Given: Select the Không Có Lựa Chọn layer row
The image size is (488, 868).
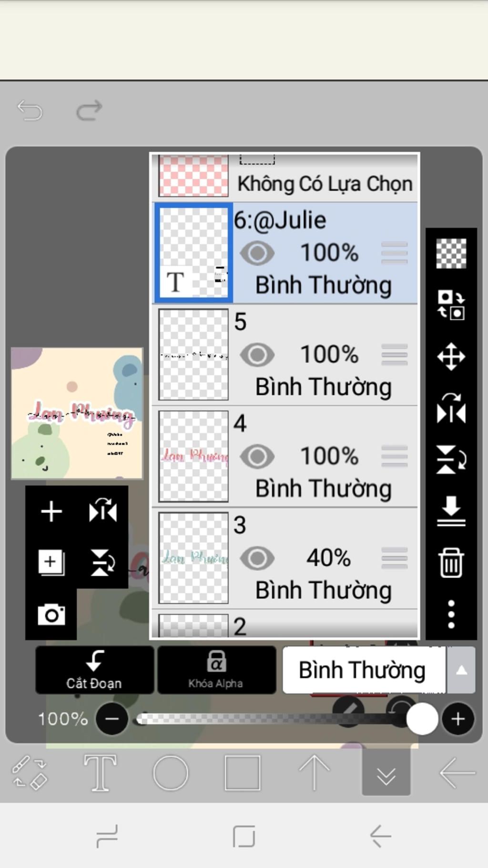Looking at the screenshot, I should (285, 176).
